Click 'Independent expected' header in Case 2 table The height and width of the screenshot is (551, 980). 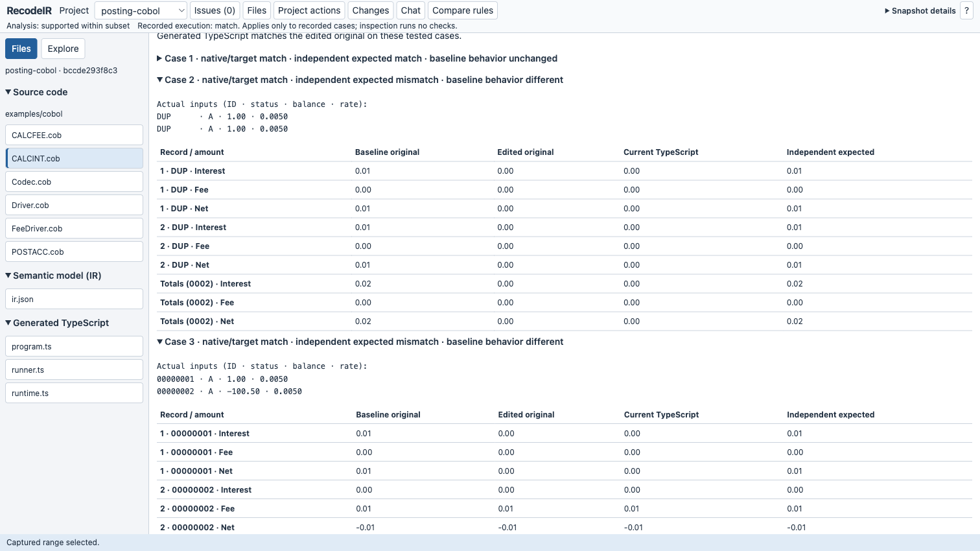pyautogui.click(x=830, y=152)
